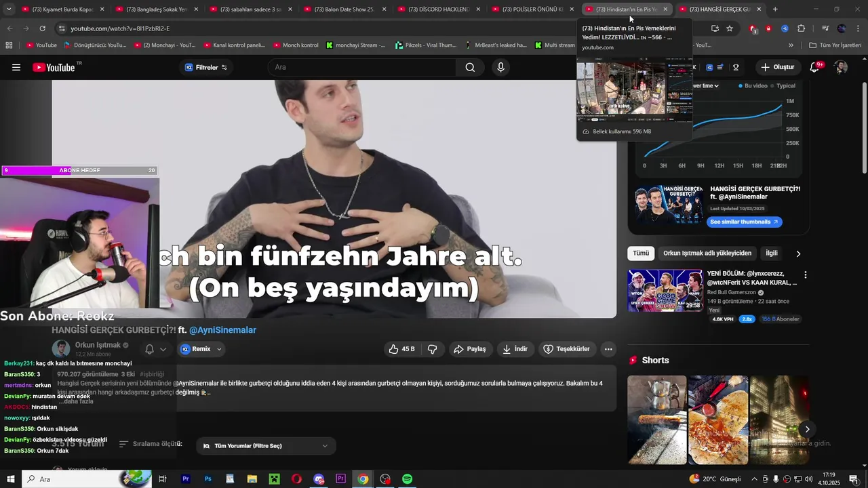This screenshot has height=488, width=868.
Task: Open File Explorer from the taskbar
Action: click(x=252, y=479)
